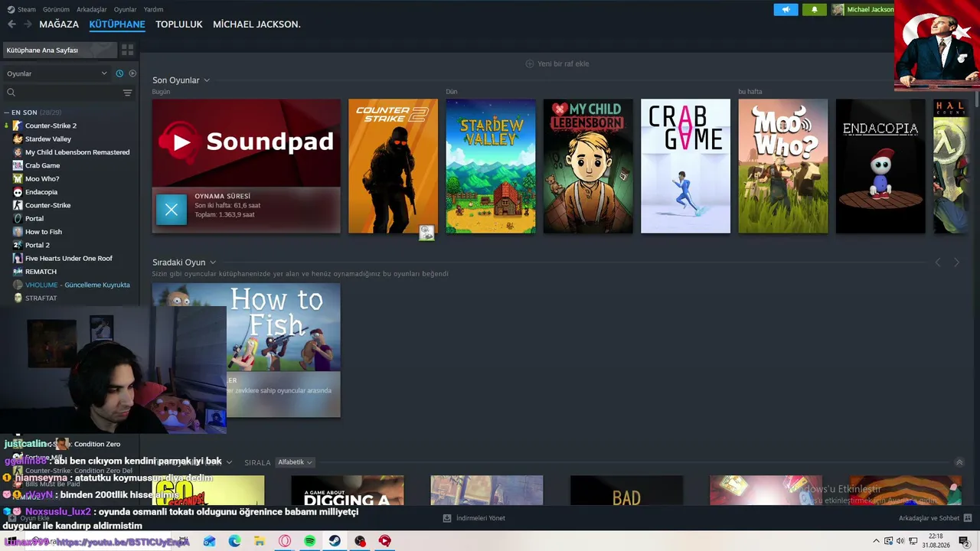
Task: Open the Stardew Valley cover art
Action: [491, 166]
